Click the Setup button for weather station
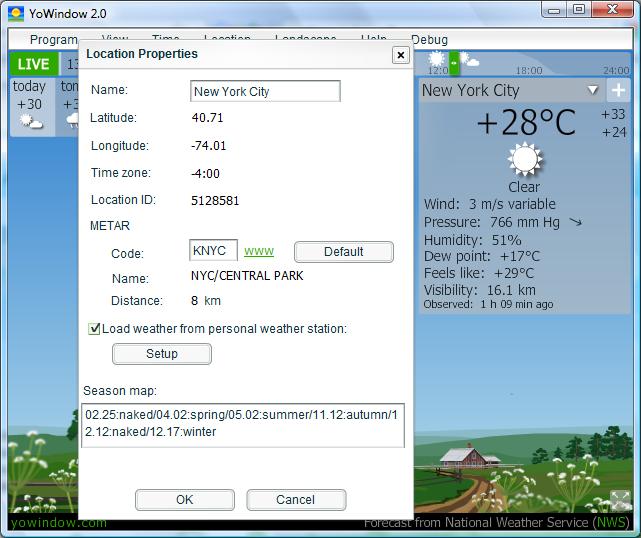The image size is (641, 538). (x=161, y=354)
